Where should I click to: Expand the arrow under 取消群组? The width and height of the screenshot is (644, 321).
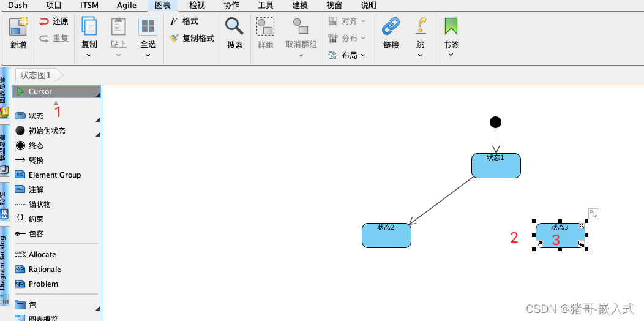(x=301, y=55)
